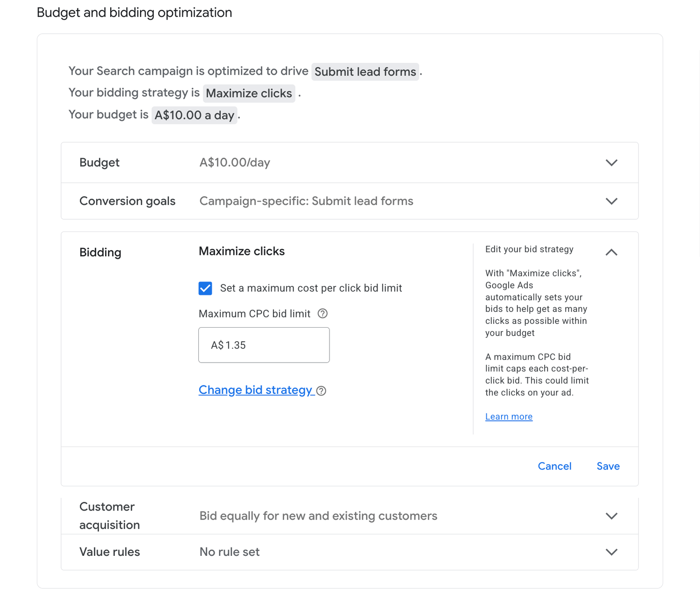
Task: Click the A$10.00 a day budget chip
Action: coord(194,115)
